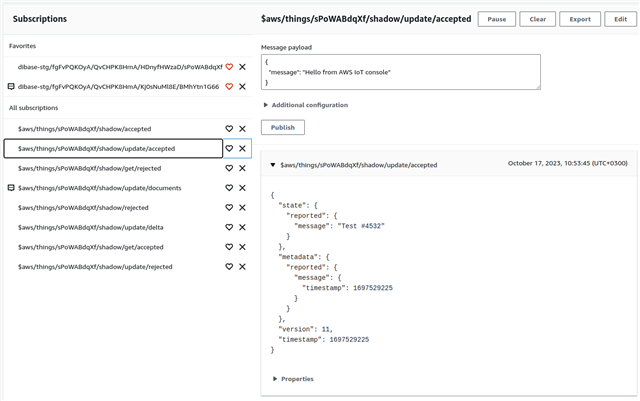Image resolution: width=640 pixels, height=401 pixels.
Task: Pause the incoming message stream
Action: pos(496,19)
